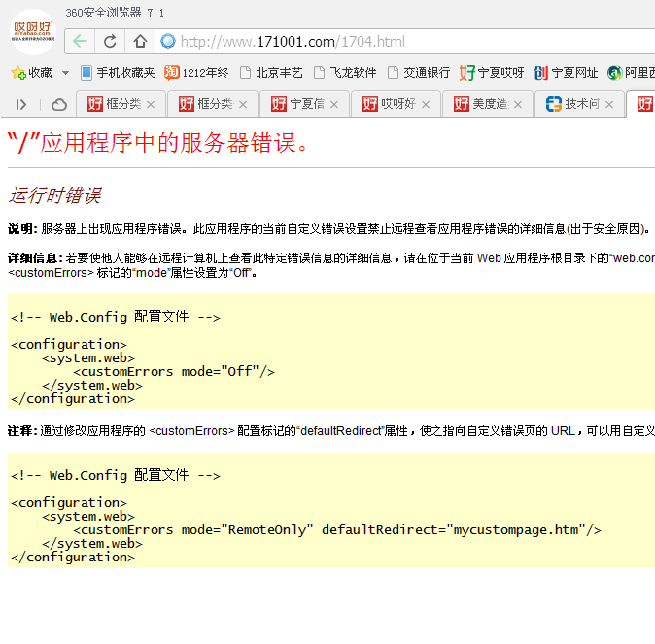Open 手机收藏夹 bookmark
The image size is (655, 644).
[x=117, y=73]
